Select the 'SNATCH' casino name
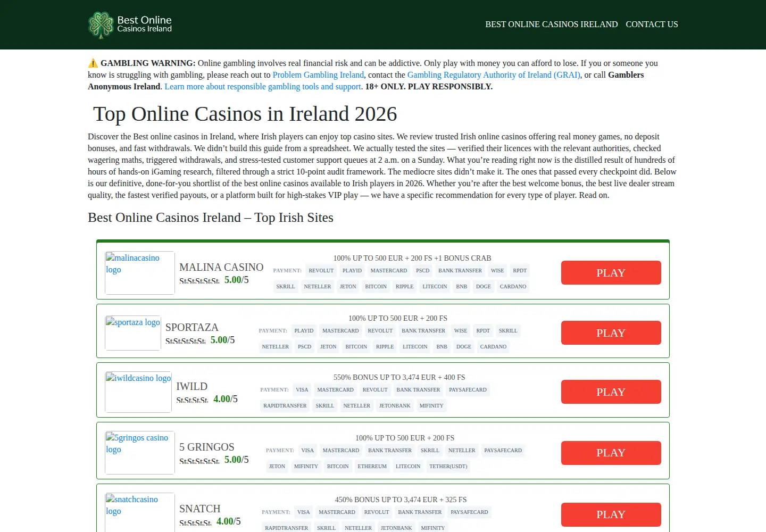 tap(200, 509)
